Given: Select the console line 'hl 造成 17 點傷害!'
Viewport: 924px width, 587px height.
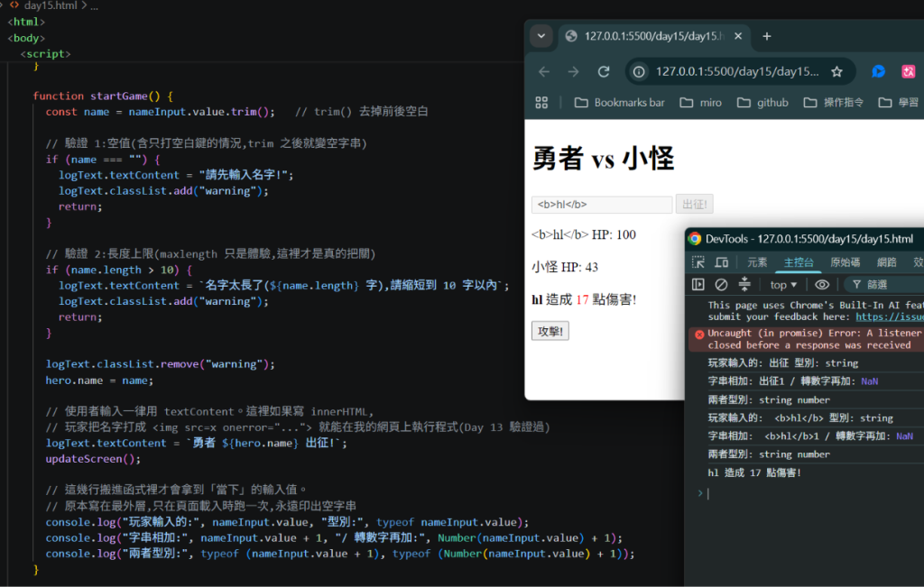Looking at the screenshot, I should pyautogui.click(x=754, y=472).
